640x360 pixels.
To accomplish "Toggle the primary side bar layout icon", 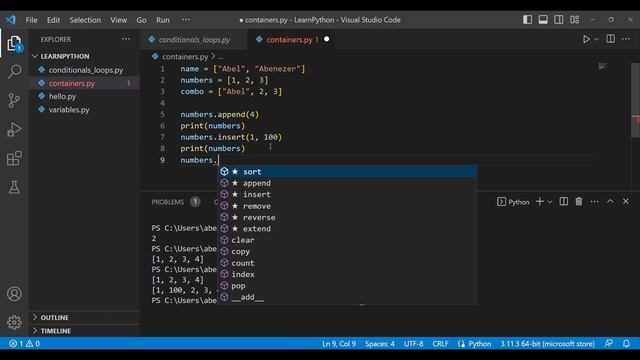I will click(527, 20).
